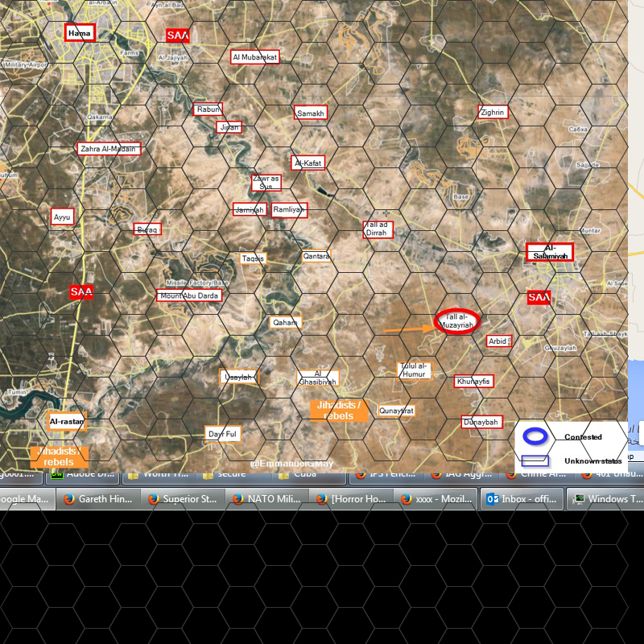The image size is (644, 644).
Task: Click the Ramliyah map label
Action: click(289, 210)
